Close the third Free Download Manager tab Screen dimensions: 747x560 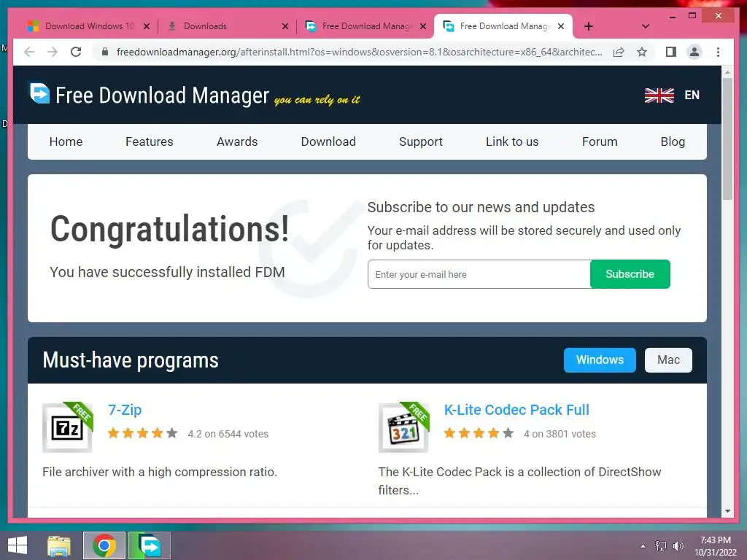coord(423,26)
